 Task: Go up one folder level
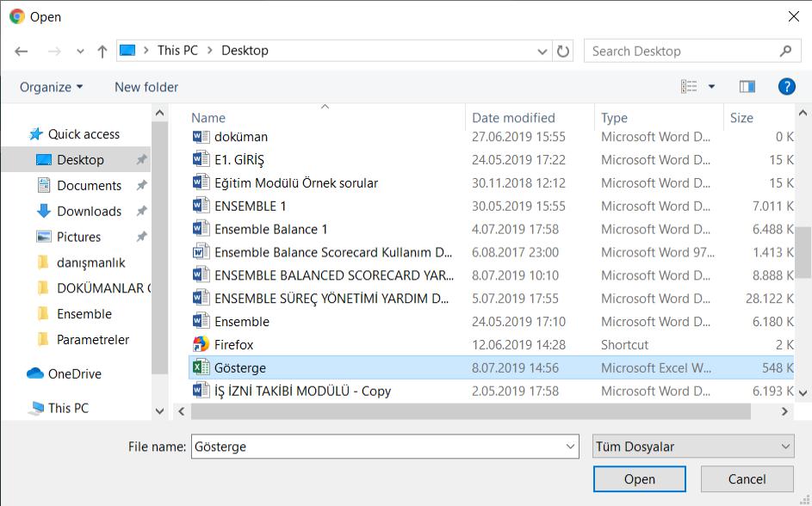[102, 51]
